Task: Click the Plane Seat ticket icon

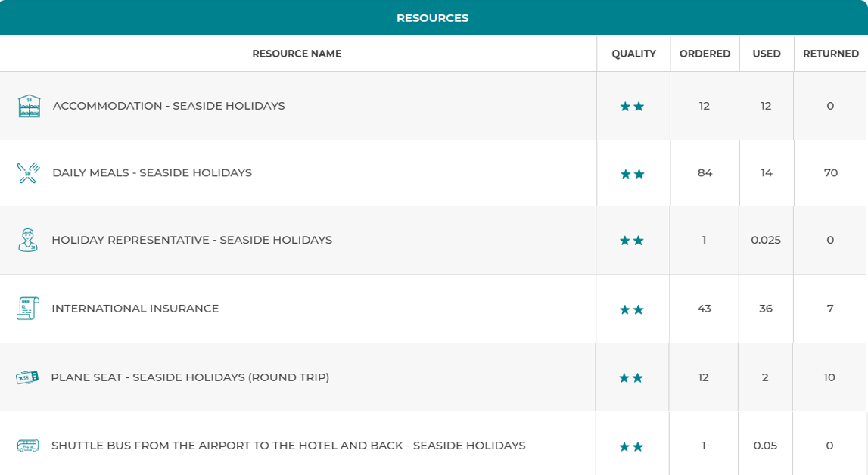Action: point(27,377)
